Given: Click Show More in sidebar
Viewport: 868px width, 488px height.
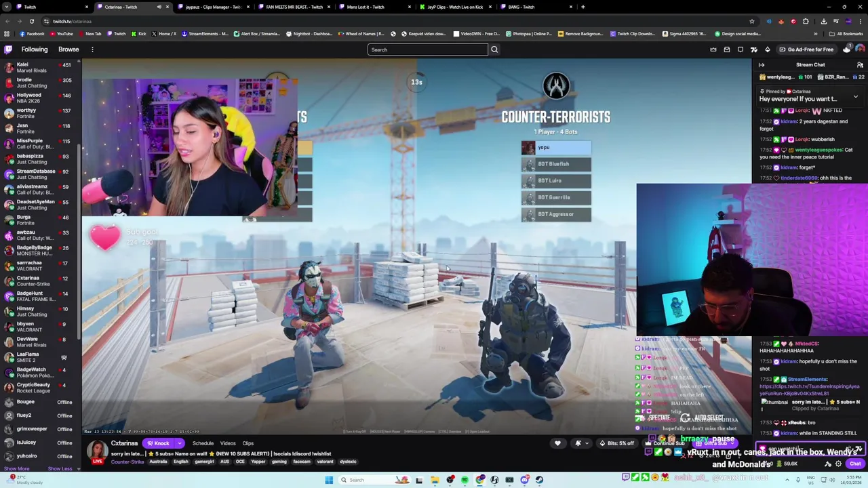Looking at the screenshot, I should point(17,469).
